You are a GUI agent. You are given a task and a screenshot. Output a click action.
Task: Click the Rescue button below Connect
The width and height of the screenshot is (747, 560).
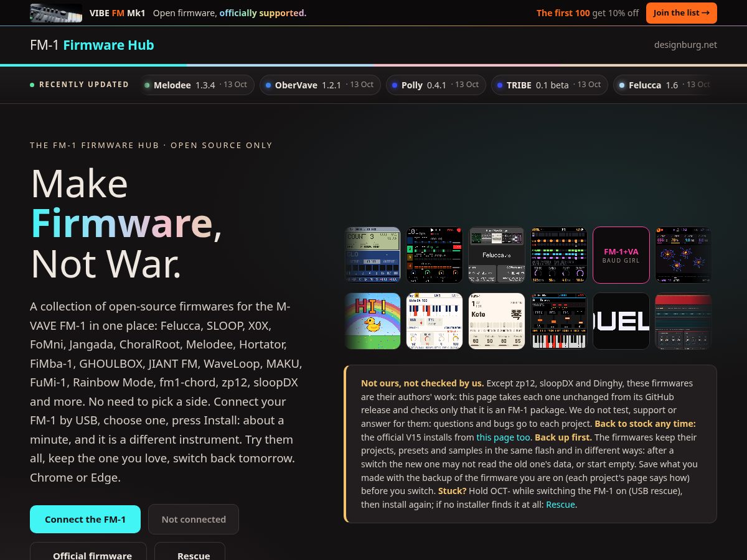[190, 551]
